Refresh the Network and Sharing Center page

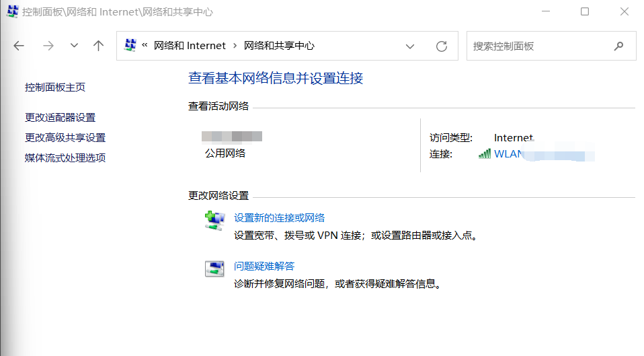442,46
